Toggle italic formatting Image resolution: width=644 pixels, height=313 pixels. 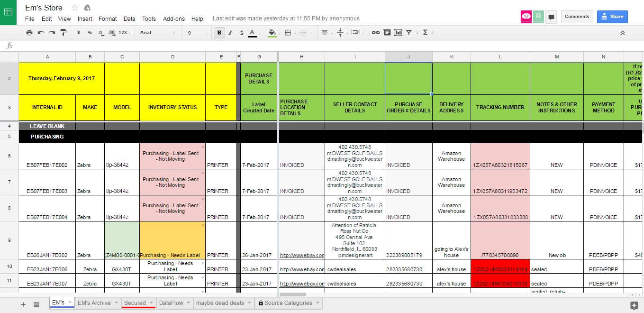[230, 33]
